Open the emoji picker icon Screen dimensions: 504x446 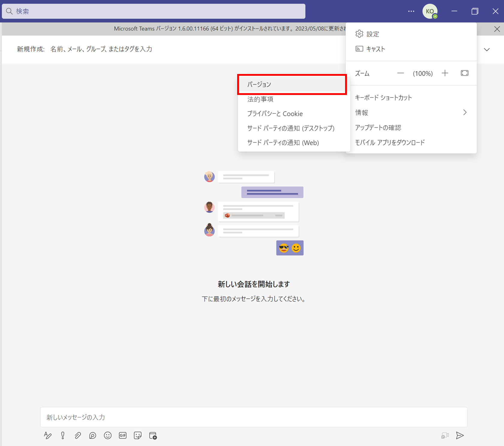[x=108, y=435]
